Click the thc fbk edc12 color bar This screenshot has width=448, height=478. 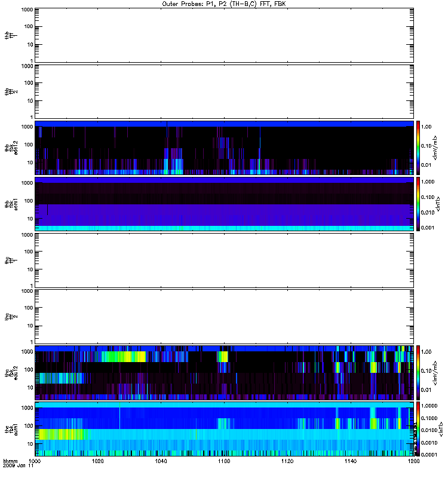pos(418,372)
